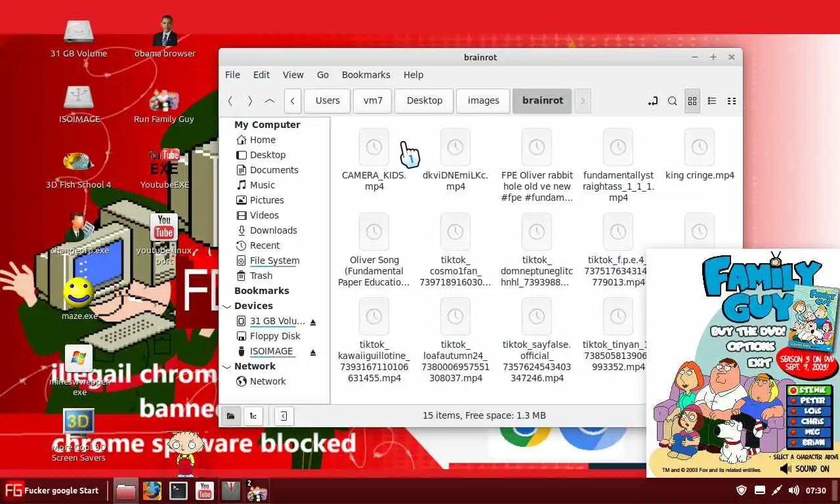The width and height of the screenshot is (840, 504).
Task: Eject the ISOIMAGE device
Action: pos(313,352)
